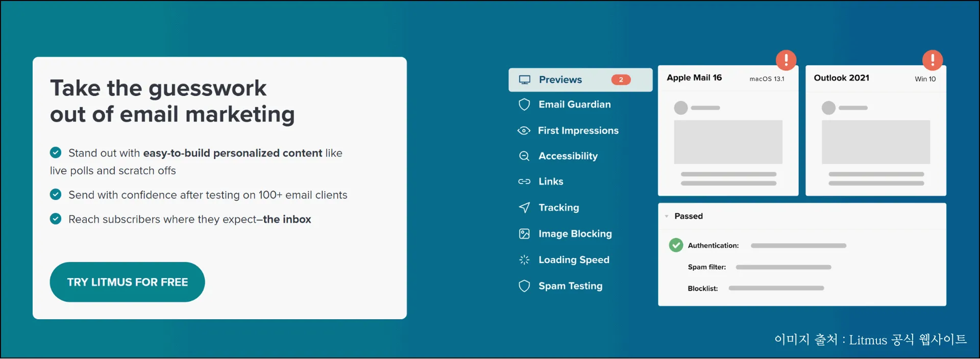Open the Previews menu item
Screen dimensions: 980x359
[x=580, y=80]
